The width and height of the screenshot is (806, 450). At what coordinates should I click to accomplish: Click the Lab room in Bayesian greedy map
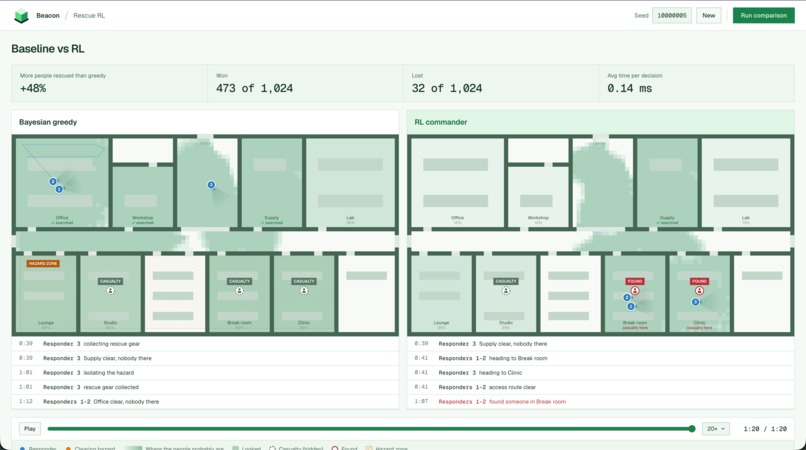350,183
